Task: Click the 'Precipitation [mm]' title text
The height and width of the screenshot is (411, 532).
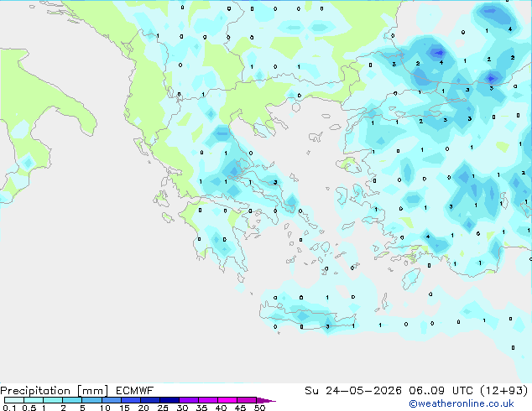Action: coord(55,391)
